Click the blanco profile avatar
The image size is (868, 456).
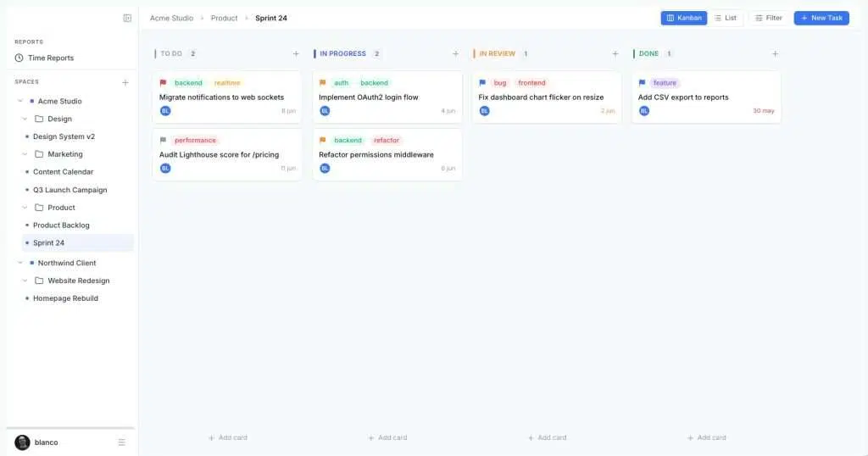click(x=22, y=442)
